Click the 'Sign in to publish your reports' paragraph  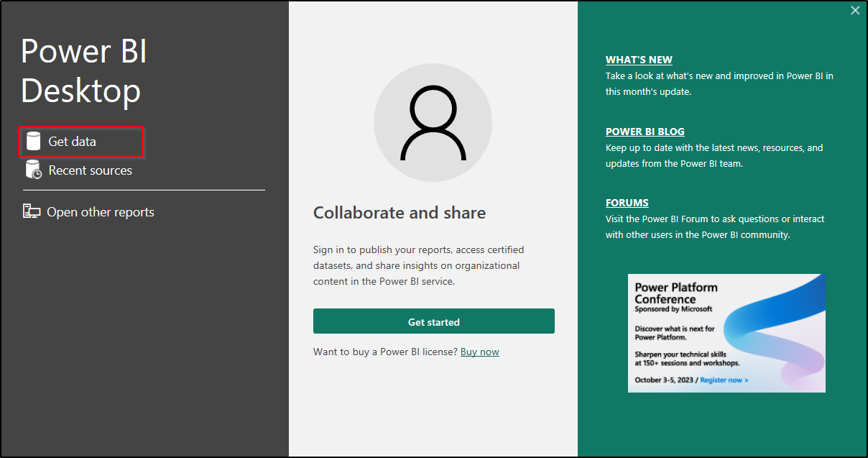[419, 265]
